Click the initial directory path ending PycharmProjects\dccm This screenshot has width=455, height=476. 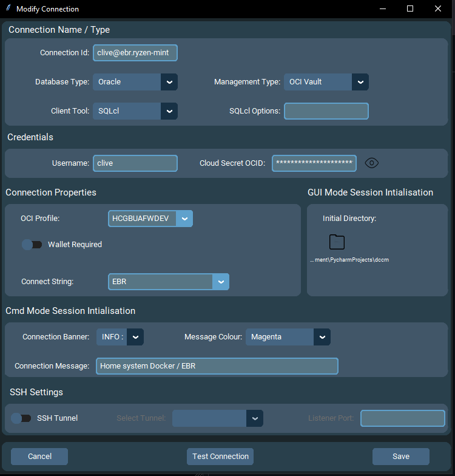pos(349,260)
